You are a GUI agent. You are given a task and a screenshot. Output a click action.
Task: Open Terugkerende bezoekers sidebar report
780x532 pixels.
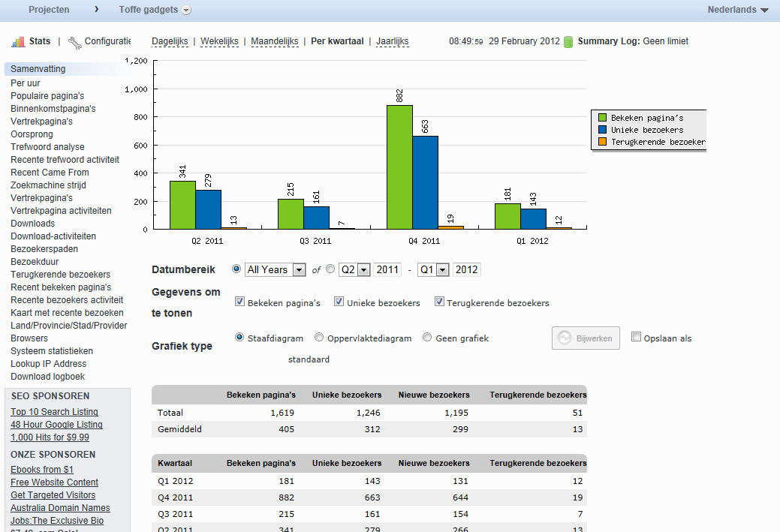(60, 275)
